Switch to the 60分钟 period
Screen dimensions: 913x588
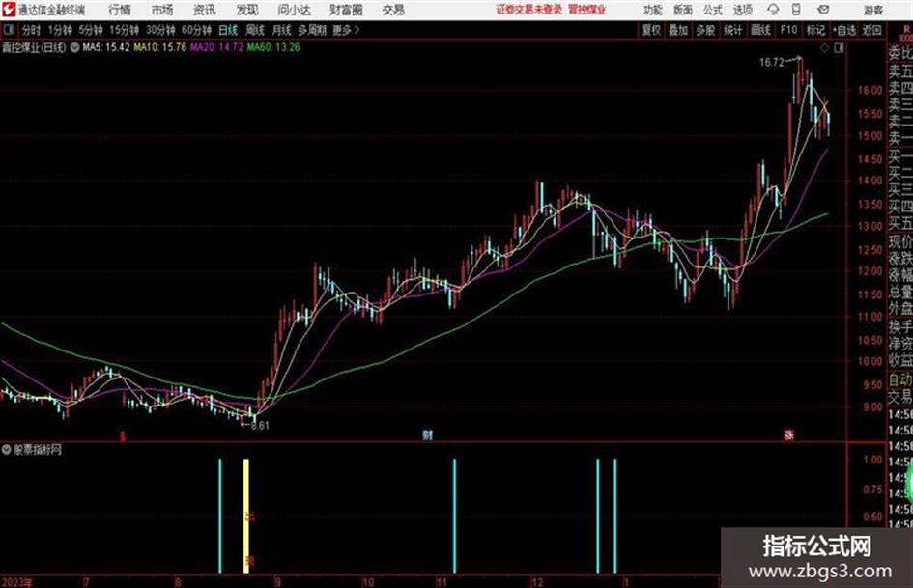(x=196, y=30)
